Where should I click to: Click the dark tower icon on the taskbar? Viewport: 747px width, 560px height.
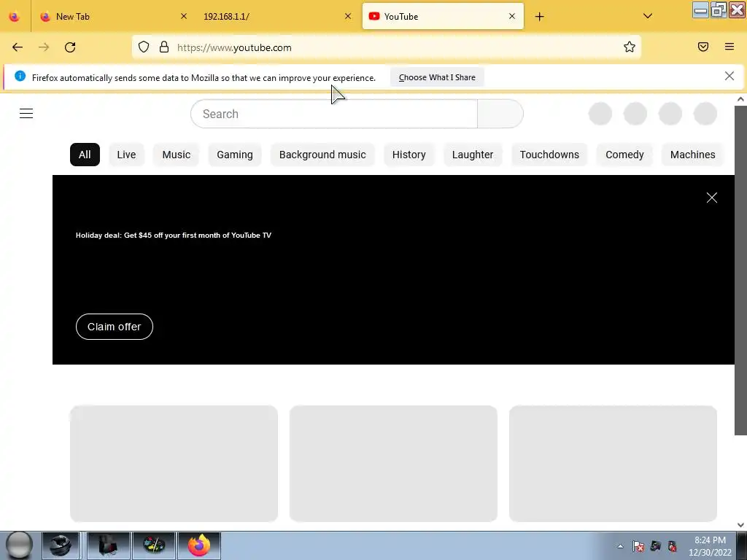(x=108, y=545)
